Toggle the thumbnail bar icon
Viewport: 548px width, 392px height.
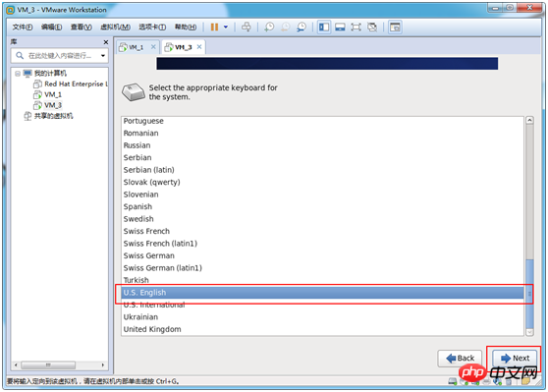(340, 27)
